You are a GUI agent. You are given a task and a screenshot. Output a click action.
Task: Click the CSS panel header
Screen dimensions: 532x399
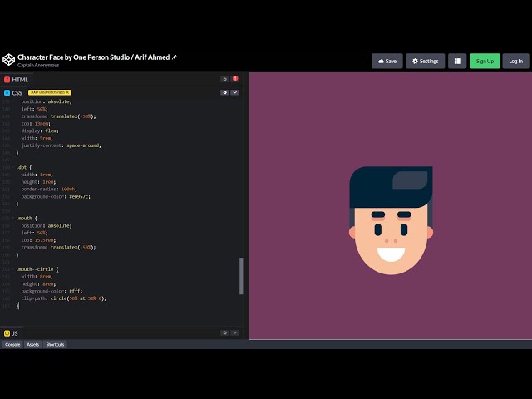coord(13,92)
